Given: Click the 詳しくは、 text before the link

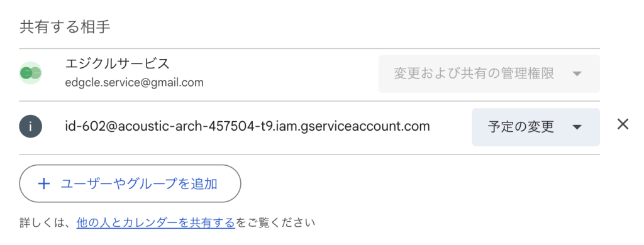Looking at the screenshot, I should (48, 223).
